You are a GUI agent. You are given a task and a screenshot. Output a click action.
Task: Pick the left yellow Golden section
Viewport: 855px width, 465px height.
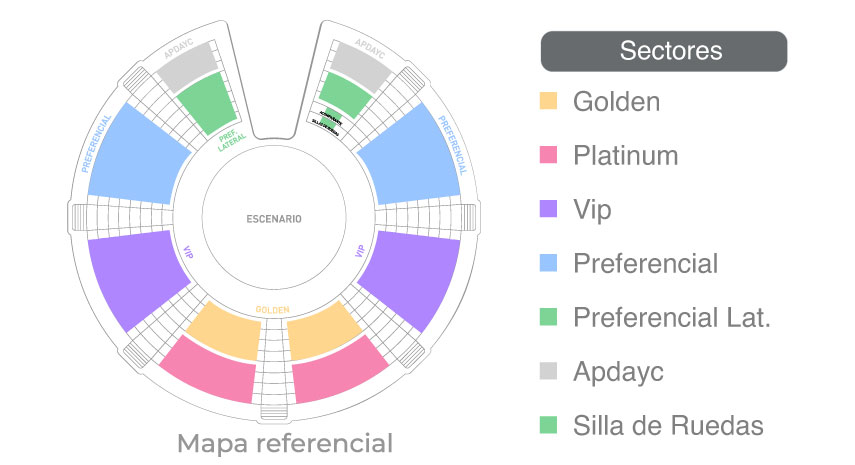point(225,331)
